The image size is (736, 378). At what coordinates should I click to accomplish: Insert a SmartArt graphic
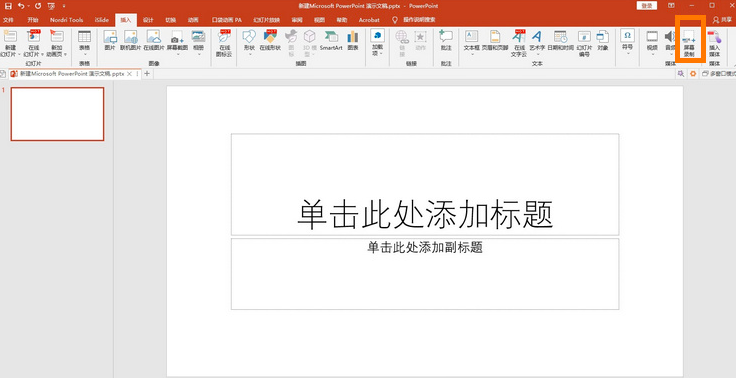(x=331, y=41)
